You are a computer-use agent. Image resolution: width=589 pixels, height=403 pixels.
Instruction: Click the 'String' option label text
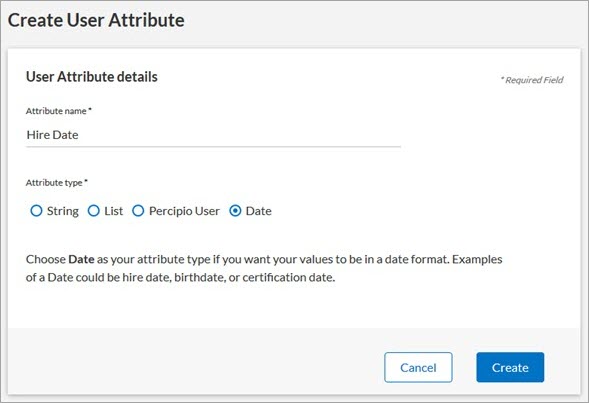pyautogui.click(x=63, y=211)
